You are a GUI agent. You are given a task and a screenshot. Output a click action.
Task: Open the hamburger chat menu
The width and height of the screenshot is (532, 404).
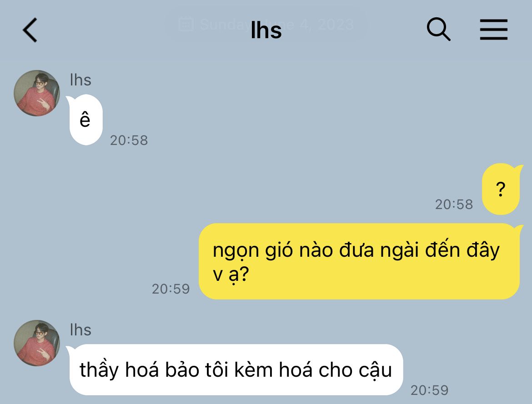point(493,30)
